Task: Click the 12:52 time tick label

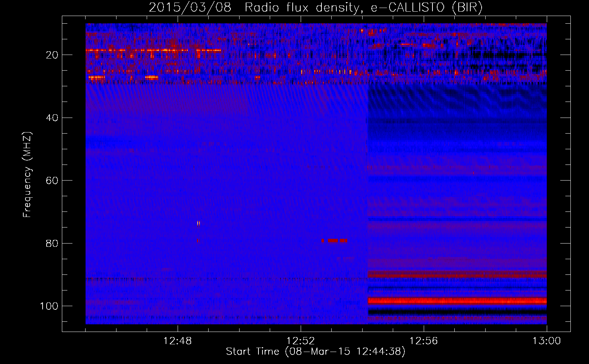Action: tap(301, 341)
